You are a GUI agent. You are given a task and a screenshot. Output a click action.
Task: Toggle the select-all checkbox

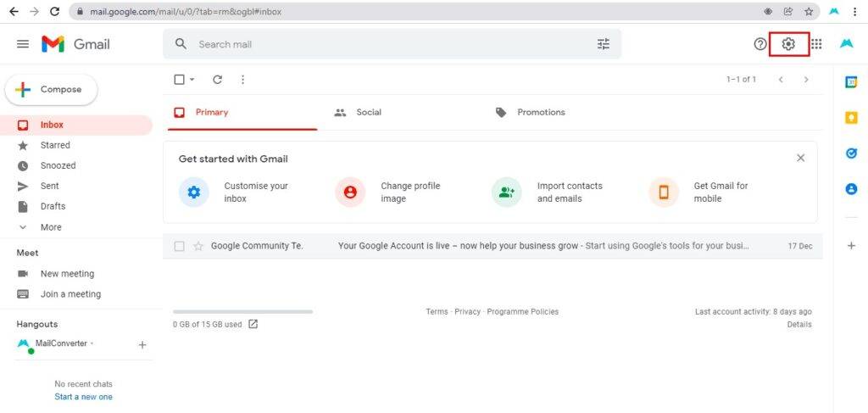tap(180, 80)
